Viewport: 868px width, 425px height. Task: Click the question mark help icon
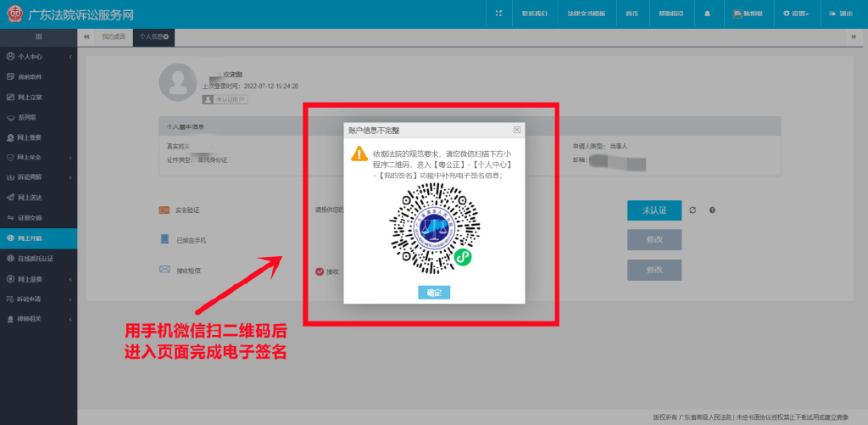(712, 210)
